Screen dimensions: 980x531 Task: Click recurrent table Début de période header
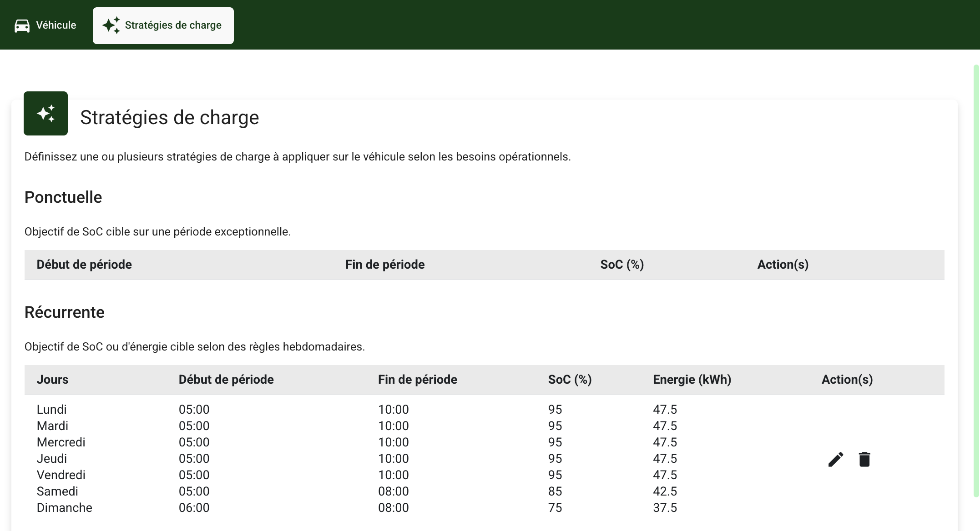(226, 380)
